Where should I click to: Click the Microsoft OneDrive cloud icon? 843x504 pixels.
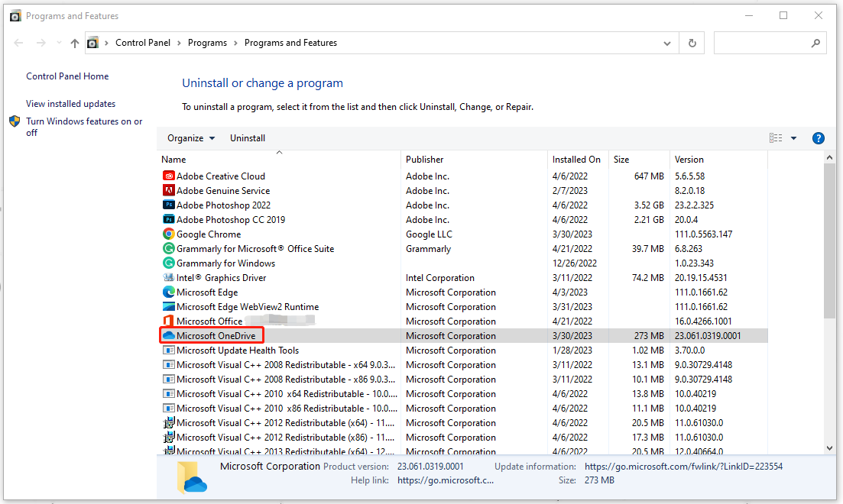click(169, 335)
